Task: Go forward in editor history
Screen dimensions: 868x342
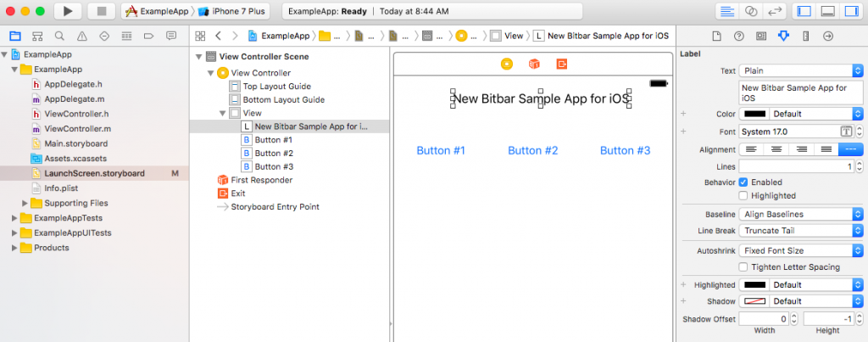Action: 235,36
